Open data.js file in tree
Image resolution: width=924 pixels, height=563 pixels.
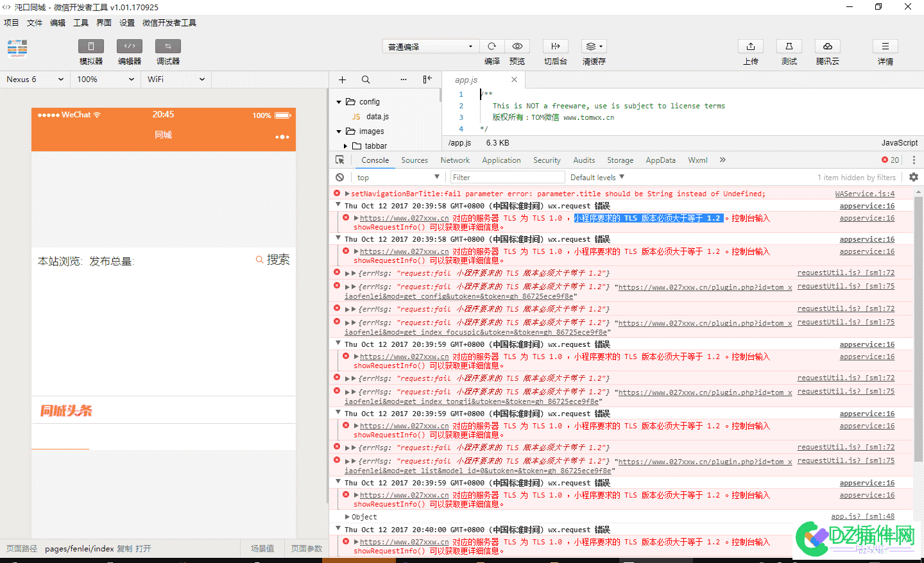[377, 117]
